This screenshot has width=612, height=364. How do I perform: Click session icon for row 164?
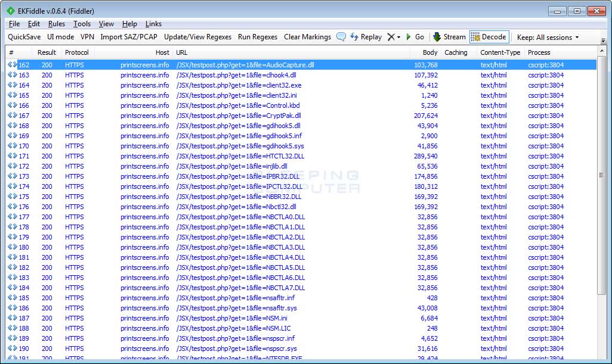pos(12,85)
